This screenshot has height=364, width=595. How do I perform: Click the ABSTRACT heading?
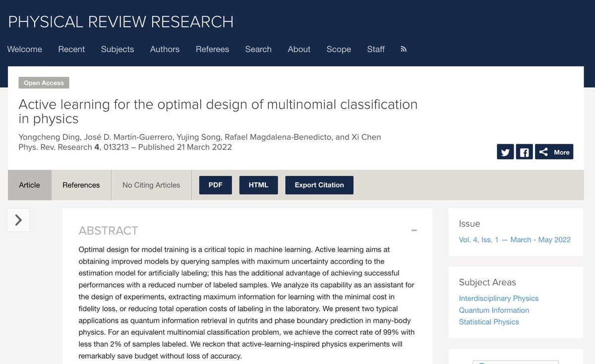108,231
